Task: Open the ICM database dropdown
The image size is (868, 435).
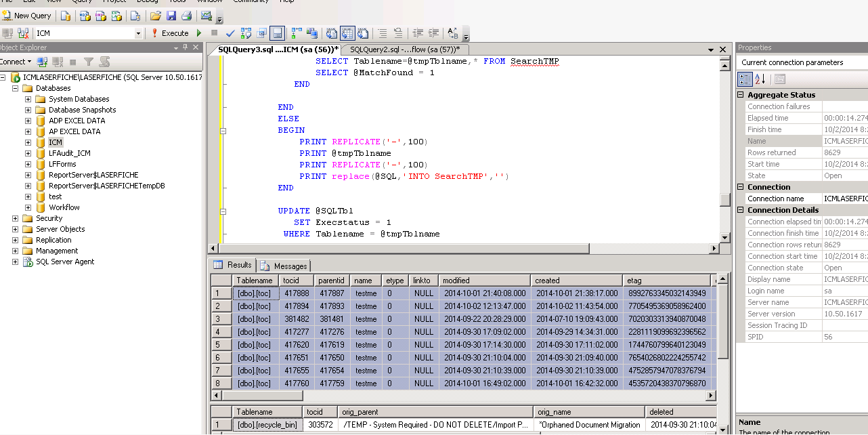Action: click(138, 33)
